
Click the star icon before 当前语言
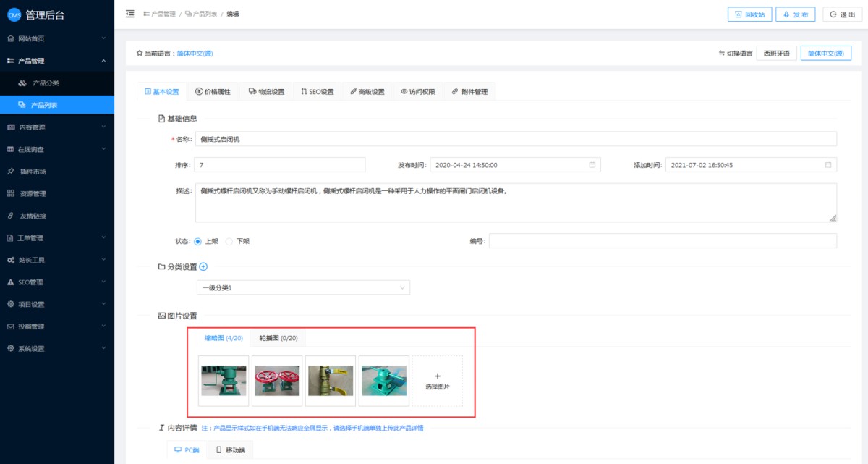140,54
